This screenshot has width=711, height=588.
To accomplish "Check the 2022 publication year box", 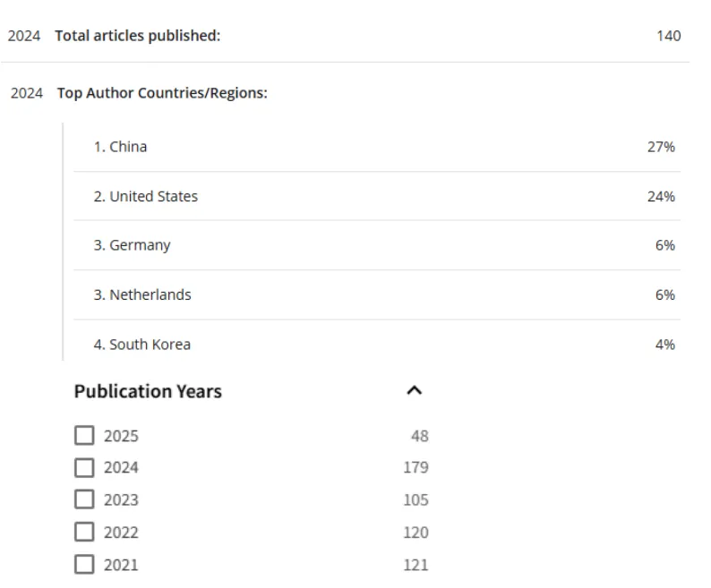I will (x=84, y=532).
